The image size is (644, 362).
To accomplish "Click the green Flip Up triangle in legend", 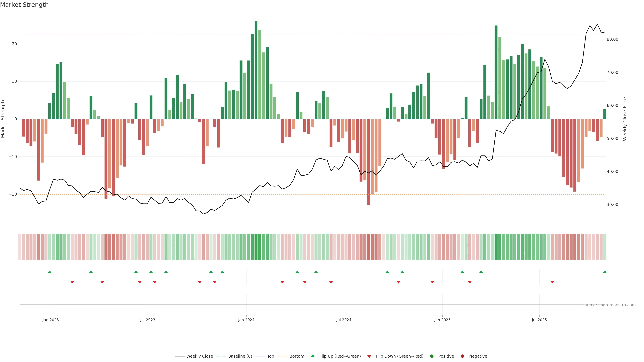I will (x=312, y=356).
